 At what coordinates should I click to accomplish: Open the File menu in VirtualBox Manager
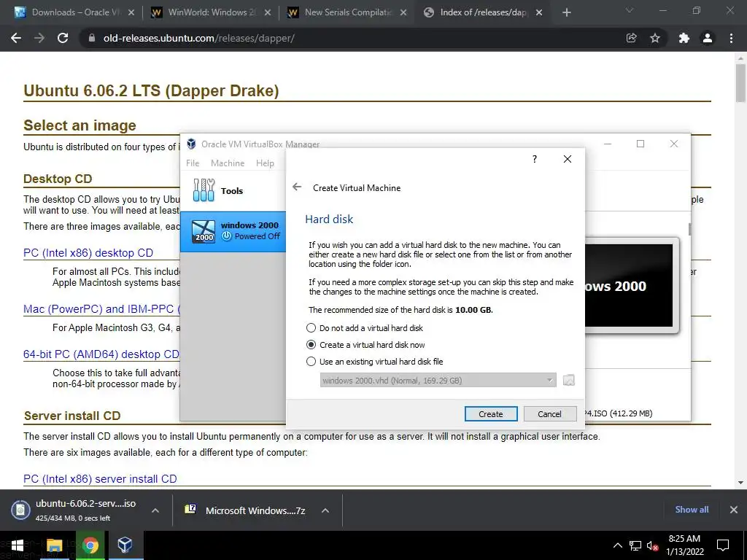[x=193, y=163]
